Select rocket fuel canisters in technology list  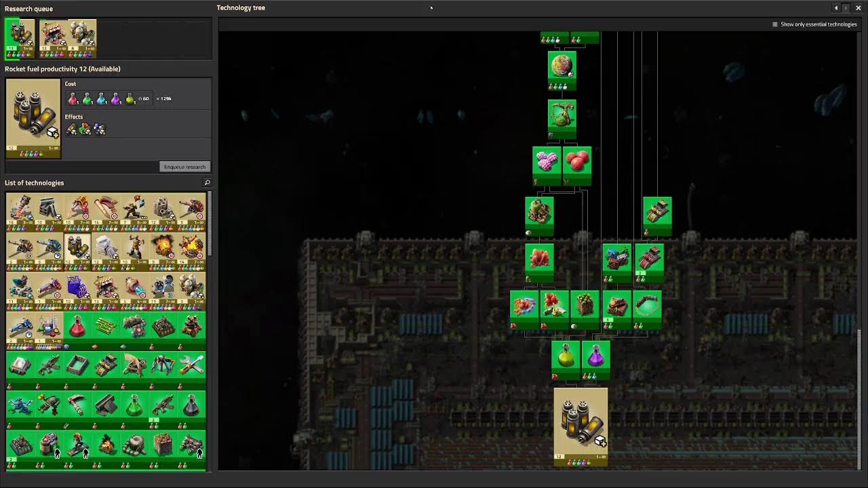pos(77,251)
